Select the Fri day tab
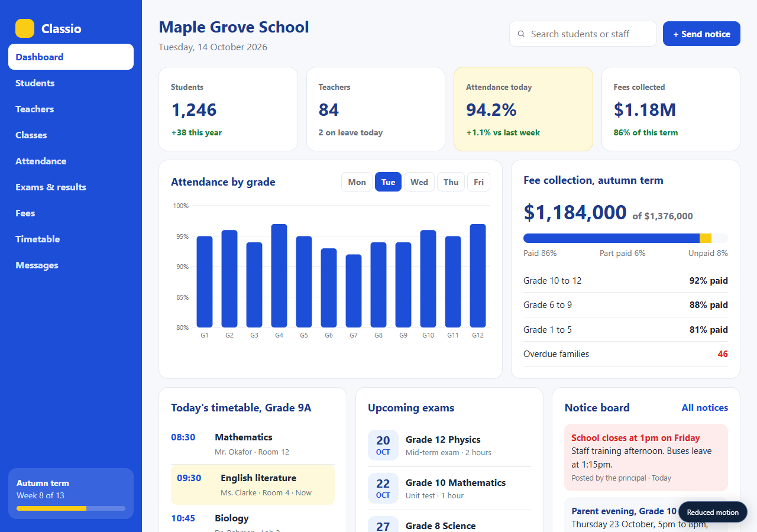 click(x=479, y=182)
